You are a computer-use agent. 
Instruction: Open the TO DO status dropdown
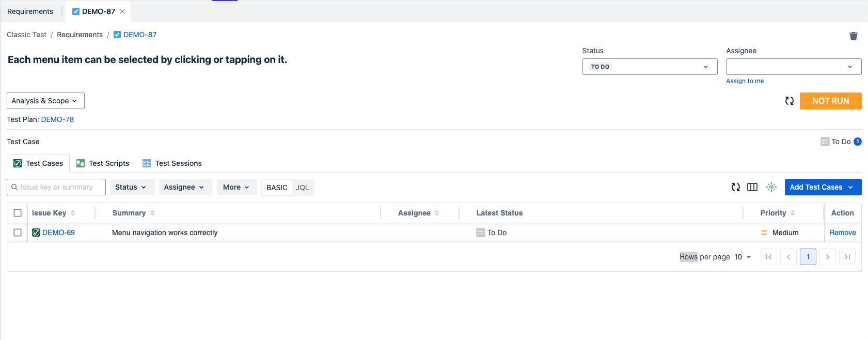tap(649, 67)
